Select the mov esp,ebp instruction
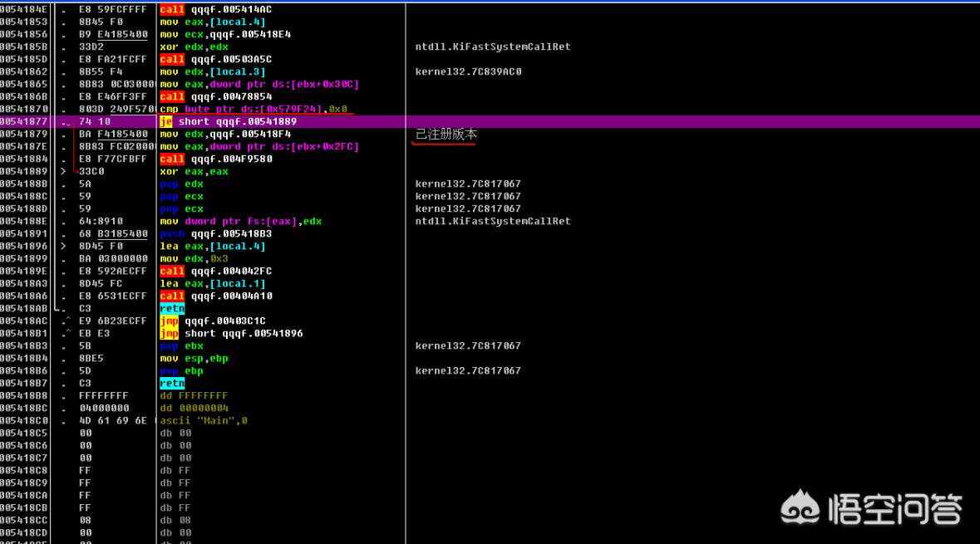Screen dimensions: 980x544 pyautogui.click(x=194, y=359)
